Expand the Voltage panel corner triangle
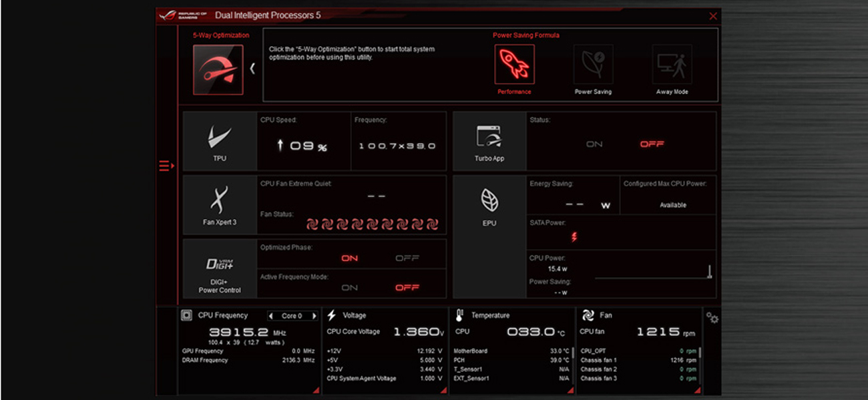 coord(443,390)
